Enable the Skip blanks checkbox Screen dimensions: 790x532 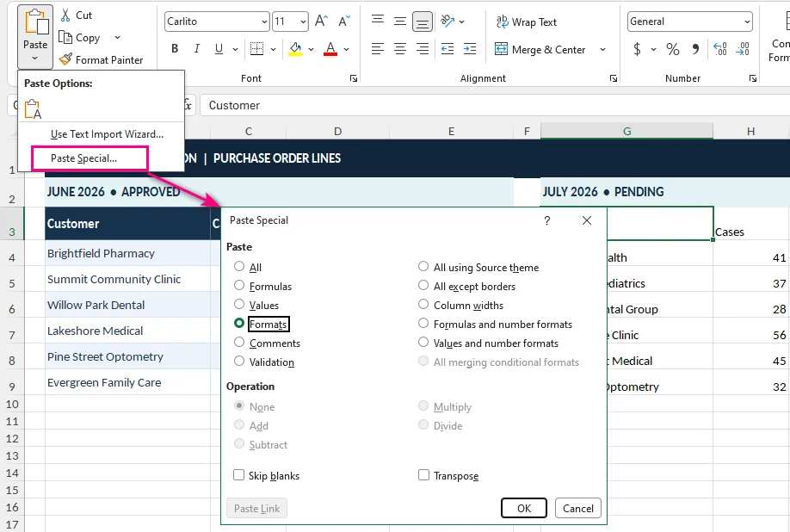tap(239, 475)
